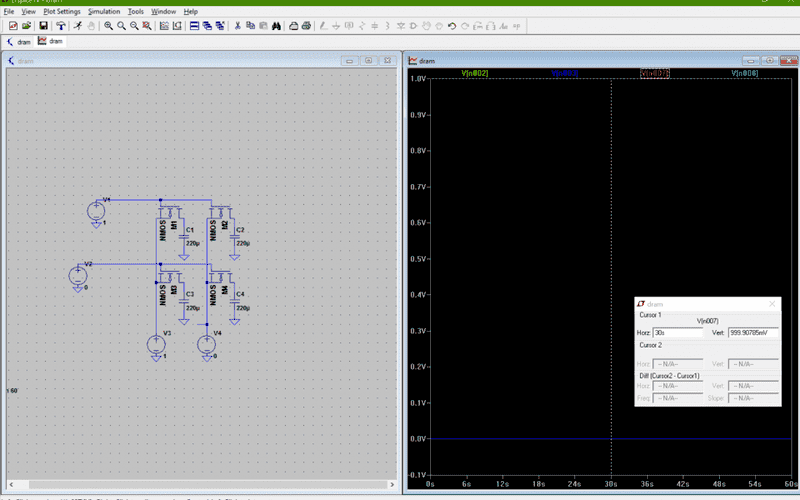Click the Undo arrow icon
Image resolution: width=800 pixels, height=500 pixels.
click(x=452, y=26)
